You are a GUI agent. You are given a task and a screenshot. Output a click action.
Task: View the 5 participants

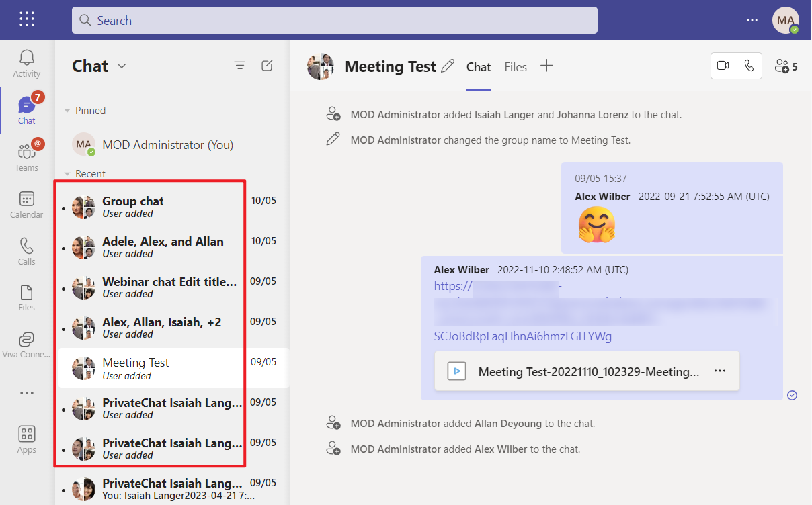(x=786, y=66)
